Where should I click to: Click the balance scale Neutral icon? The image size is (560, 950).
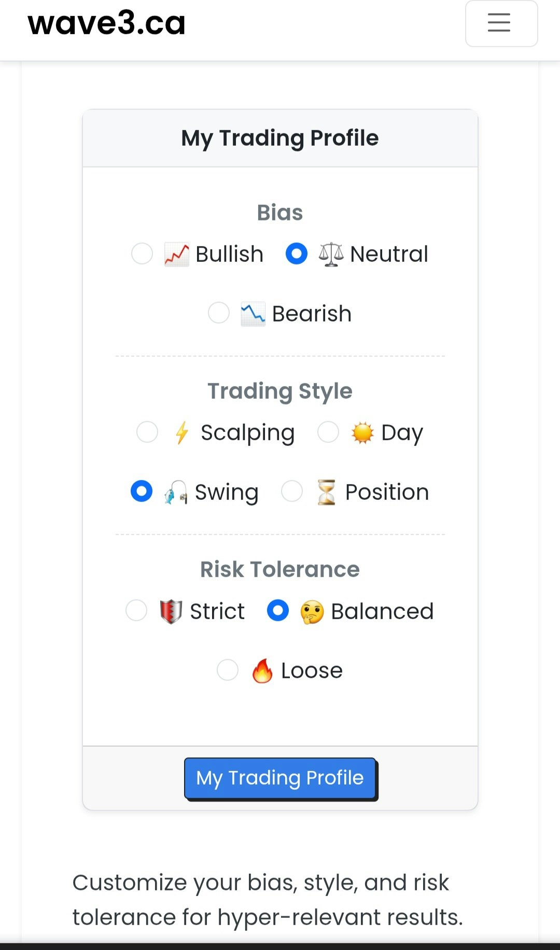click(331, 255)
